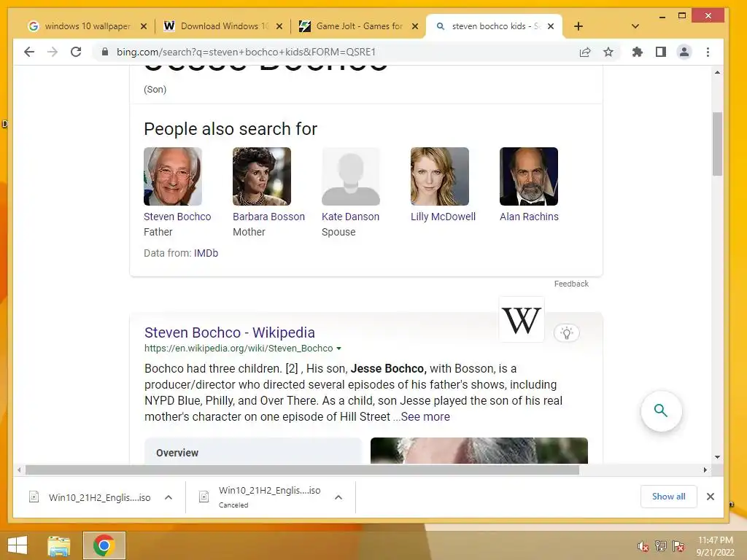Expand the Wikipedia URL dropdown arrow
Viewport: 747px width, 560px height.
338,349
